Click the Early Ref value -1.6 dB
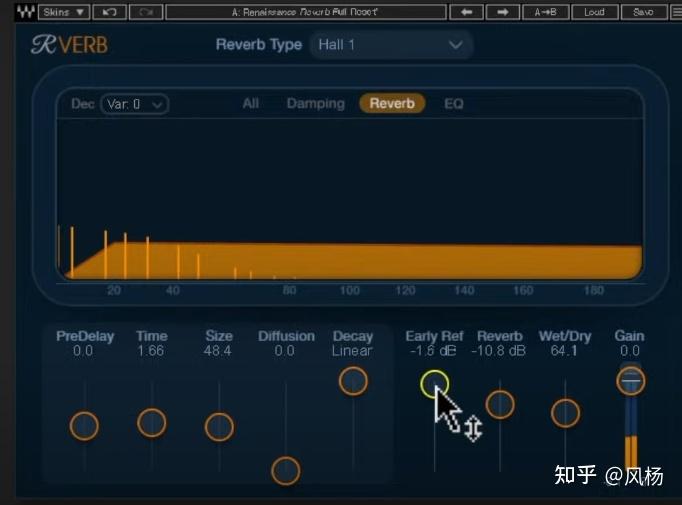682x505 pixels. pos(433,351)
